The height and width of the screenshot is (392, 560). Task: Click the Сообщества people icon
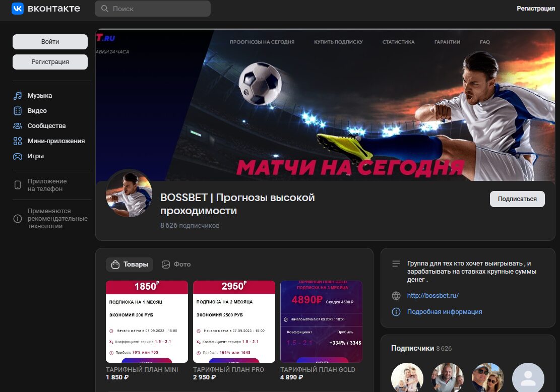[18, 125]
